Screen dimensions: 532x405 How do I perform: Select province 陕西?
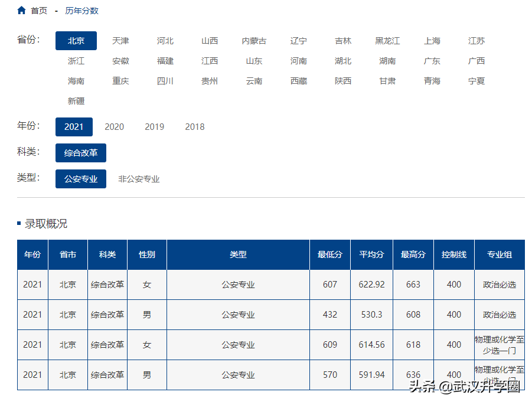343,81
